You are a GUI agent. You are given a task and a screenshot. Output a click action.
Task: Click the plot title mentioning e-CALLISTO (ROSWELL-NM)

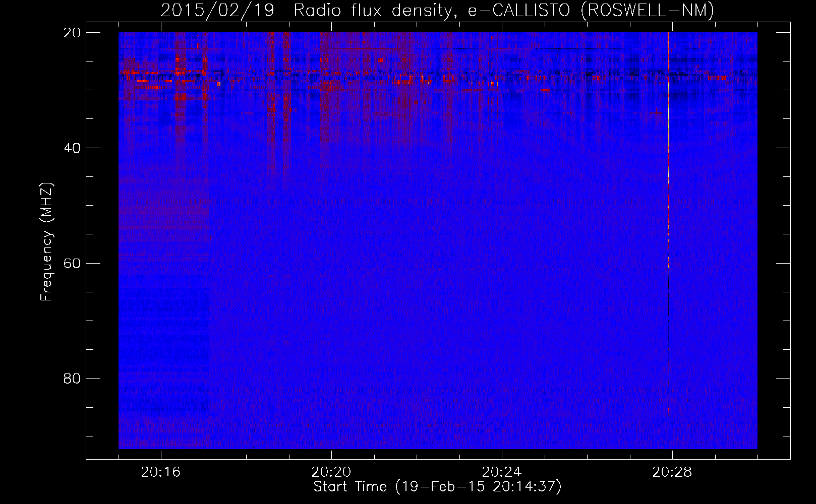[437, 11]
